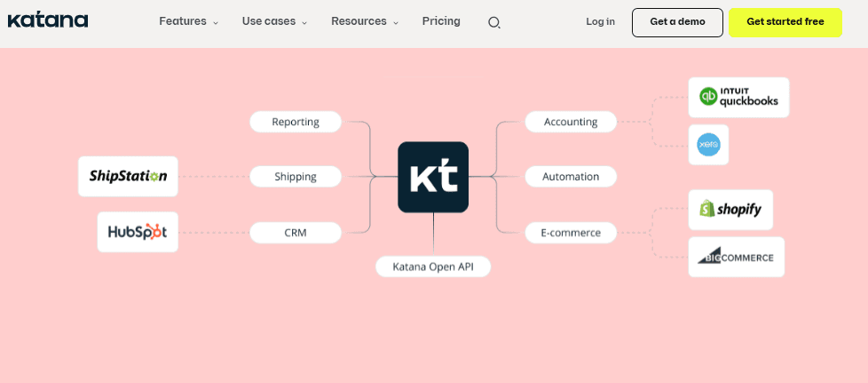The height and width of the screenshot is (383, 868).
Task: Select the HubSpot logo card
Action: (x=138, y=232)
